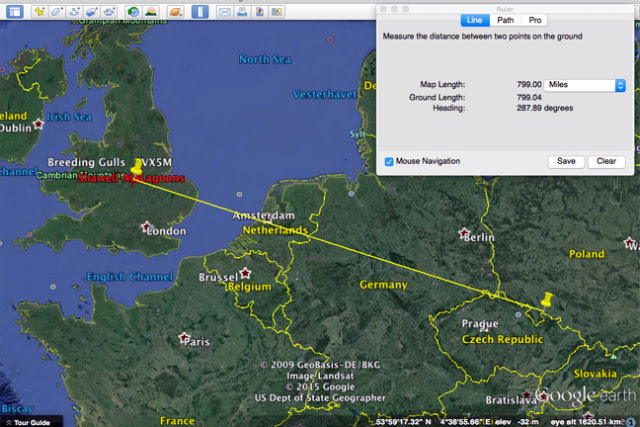Viewport: 640px width, 427px height.
Task: Open View in Google Maps icon
Action: pos(277,12)
